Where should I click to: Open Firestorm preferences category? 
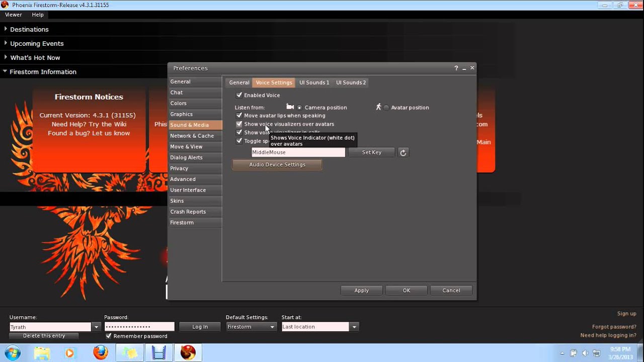(x=195, y=223)
